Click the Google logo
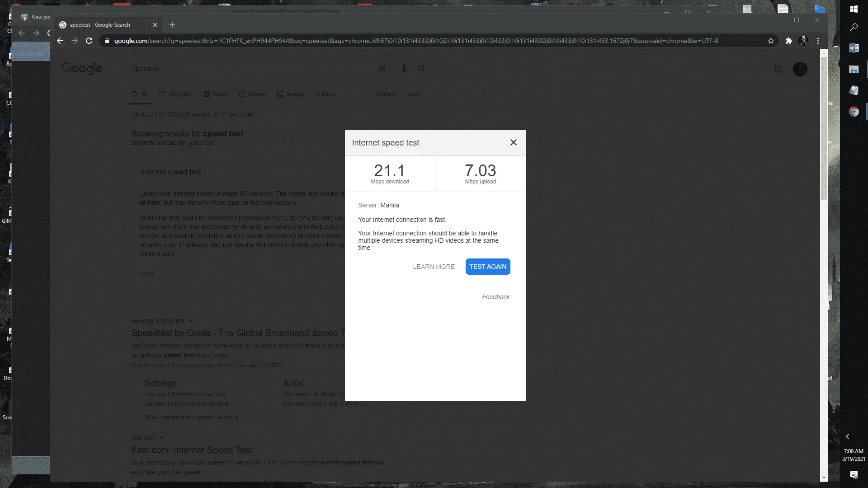 pos(81,68)
